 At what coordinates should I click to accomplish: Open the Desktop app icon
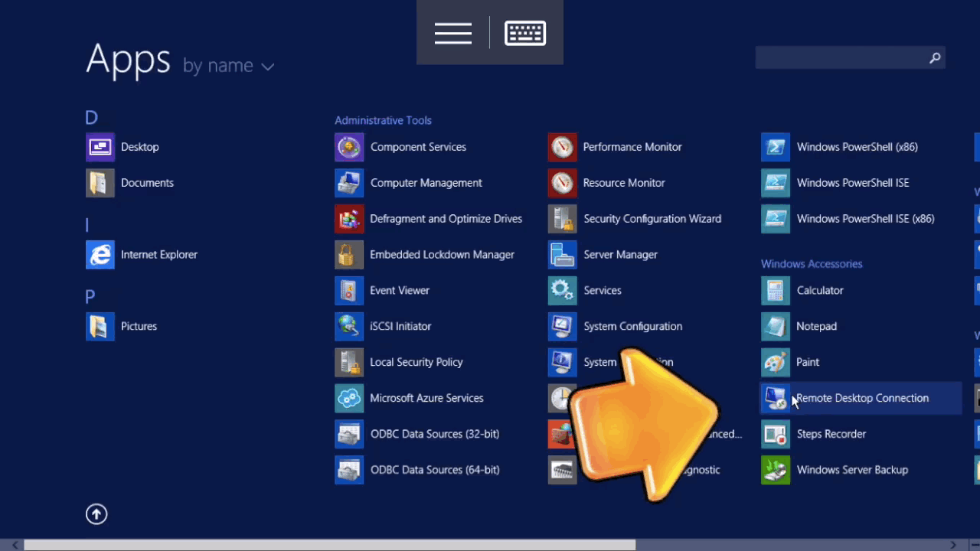point(100,147)
